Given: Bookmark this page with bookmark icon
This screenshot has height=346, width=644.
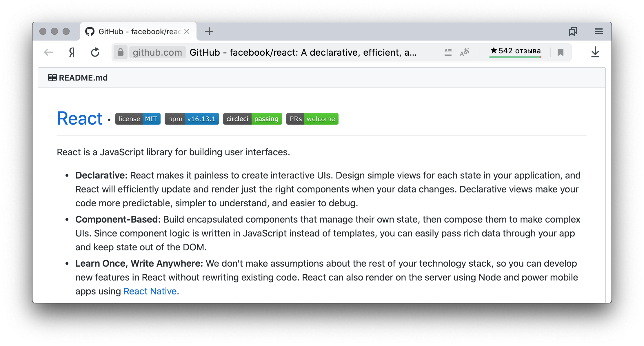Looking at the screenshot, I should 560,52.
